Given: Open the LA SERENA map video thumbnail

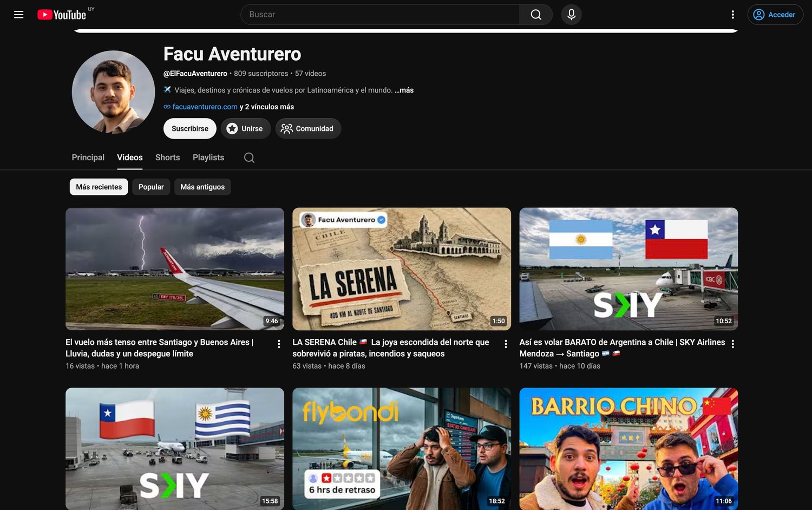Looking at the screenshot, I should pyautogui.click(x=402, y=269).
